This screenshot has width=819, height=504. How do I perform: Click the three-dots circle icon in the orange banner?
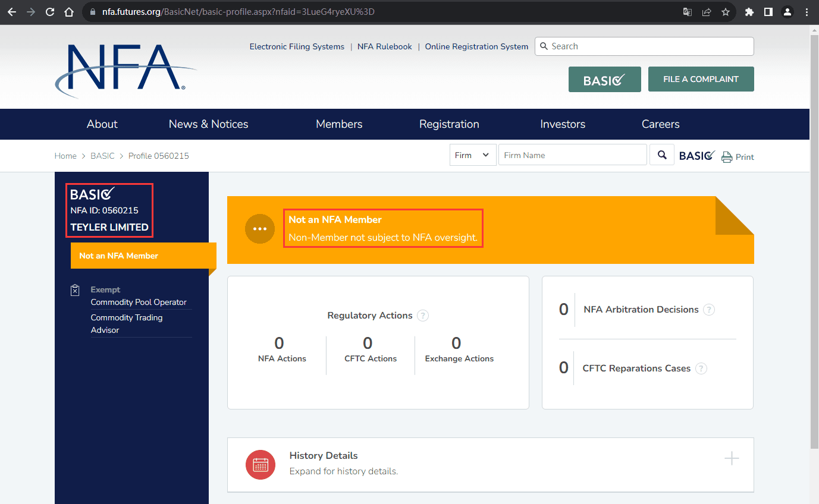coord(260,229)
